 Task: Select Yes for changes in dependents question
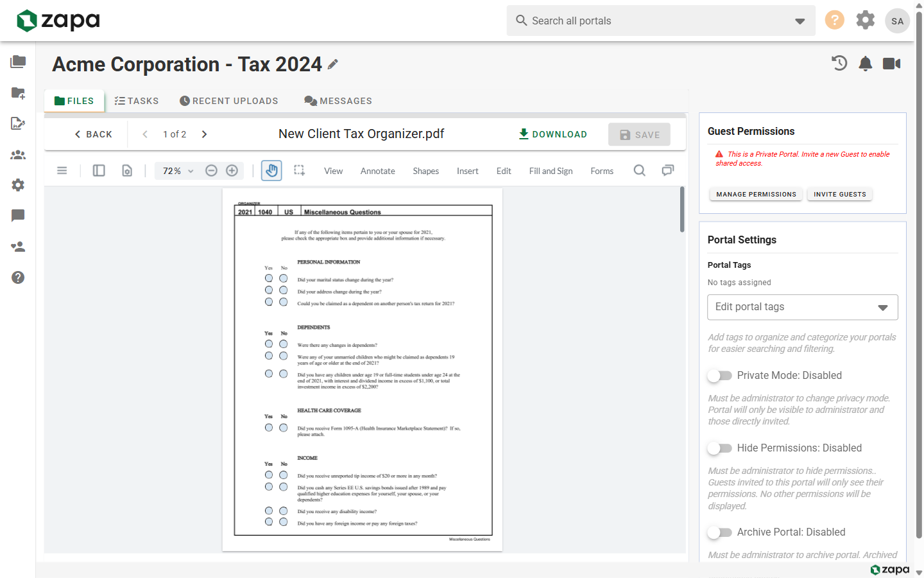coord(269,344)
